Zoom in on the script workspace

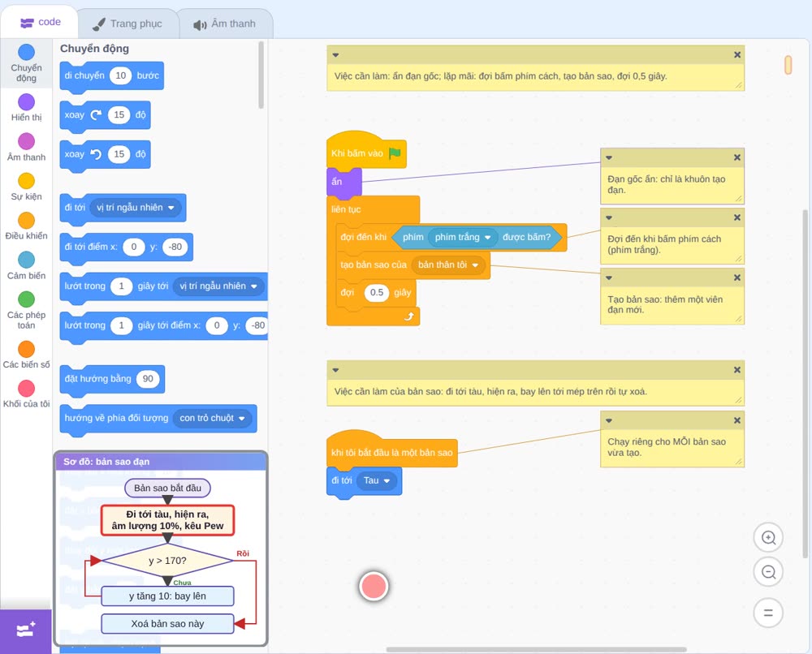768,538
